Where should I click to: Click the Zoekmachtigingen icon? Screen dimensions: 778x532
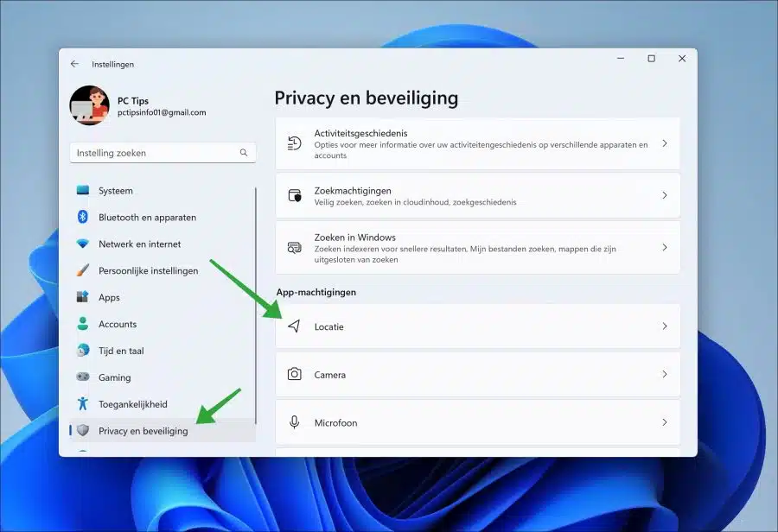click(x=294, y=195)
